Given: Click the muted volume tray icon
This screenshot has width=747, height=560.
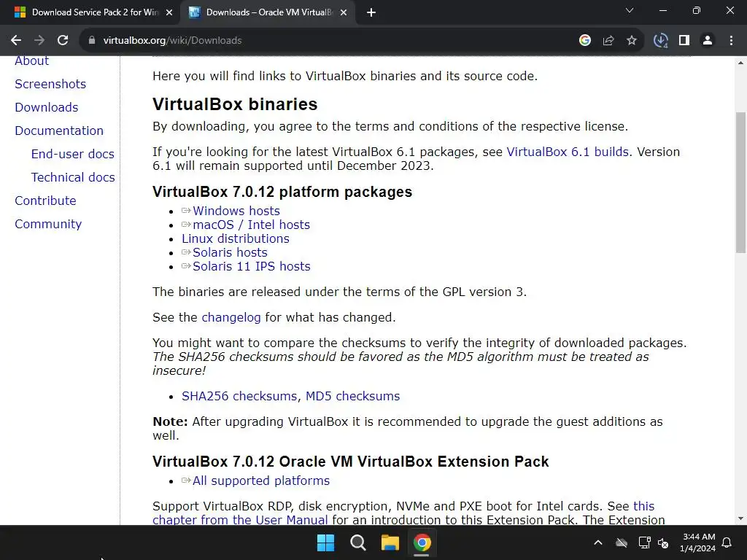Looking at the screenshot, I should [x=663, y=542].
